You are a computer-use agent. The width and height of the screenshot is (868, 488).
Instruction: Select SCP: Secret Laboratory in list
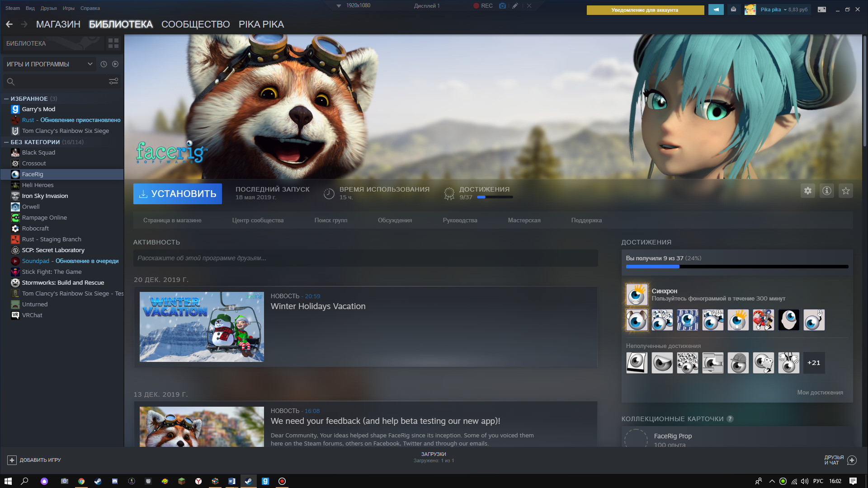pyautogui.click(x=62, y=250)
